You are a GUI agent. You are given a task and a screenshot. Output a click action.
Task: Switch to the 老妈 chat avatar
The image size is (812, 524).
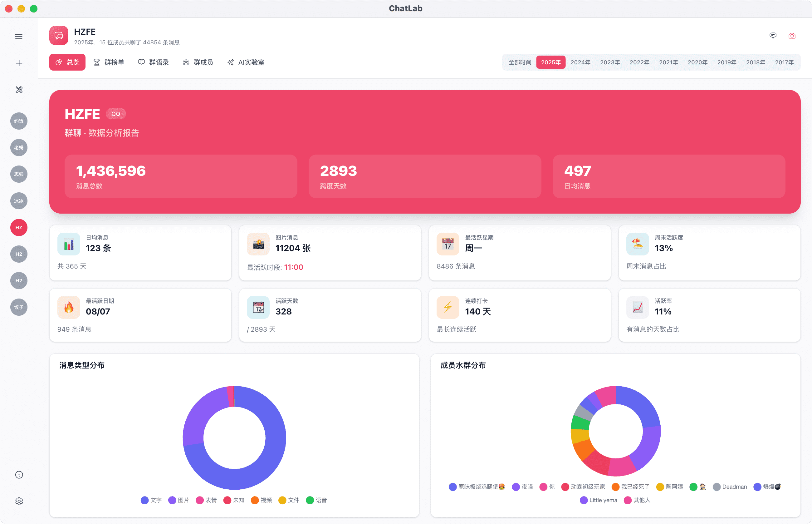point(19,147)
